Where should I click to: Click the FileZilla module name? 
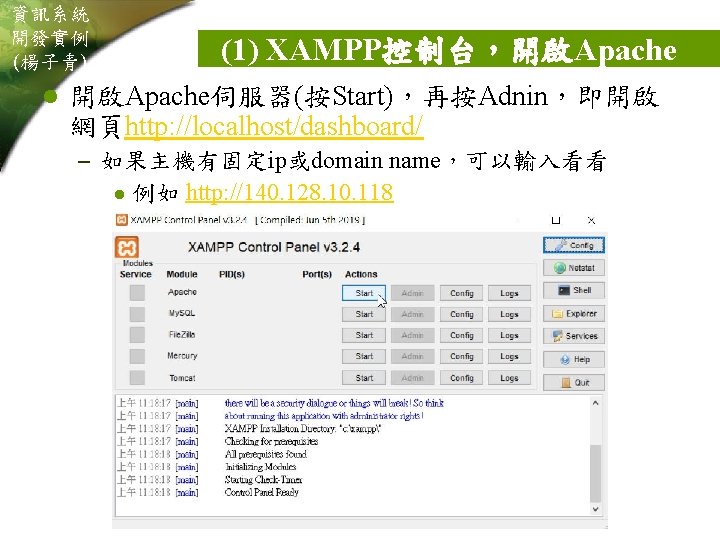(182, 335)
